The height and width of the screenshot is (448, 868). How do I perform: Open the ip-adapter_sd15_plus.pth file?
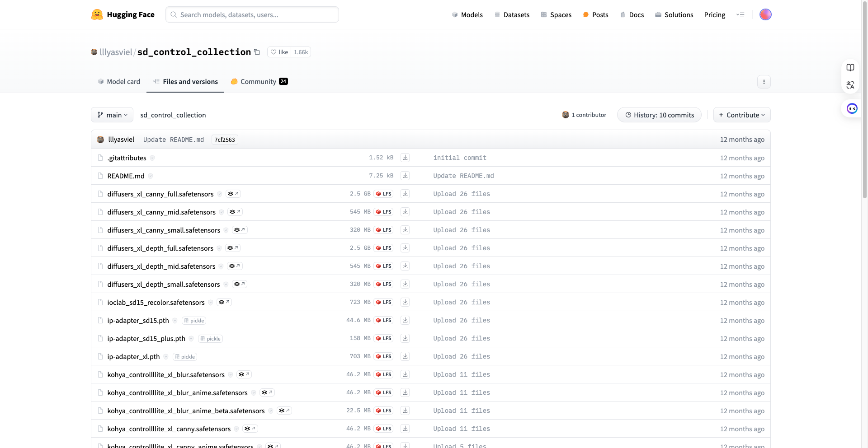[146, 338]
